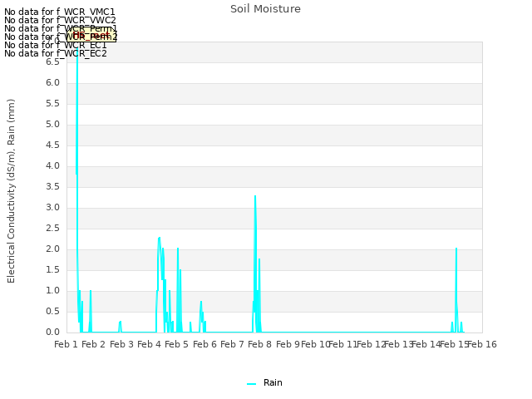Click the 2.0 y-axis tick label
The width and height of the screenshot is (532, 399).
[52, 249]
